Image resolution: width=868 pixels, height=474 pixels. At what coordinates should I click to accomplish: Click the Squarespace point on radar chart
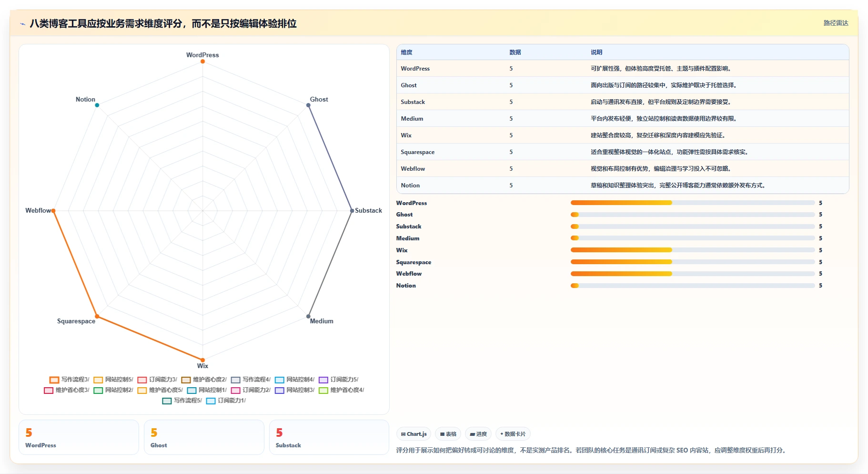click(x=97, y=316)
